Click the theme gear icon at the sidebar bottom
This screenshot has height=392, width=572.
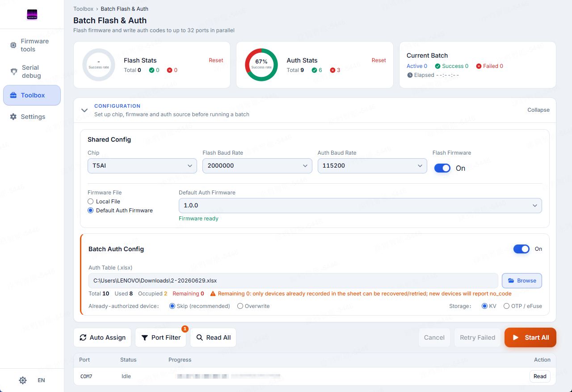click(23, 380)
